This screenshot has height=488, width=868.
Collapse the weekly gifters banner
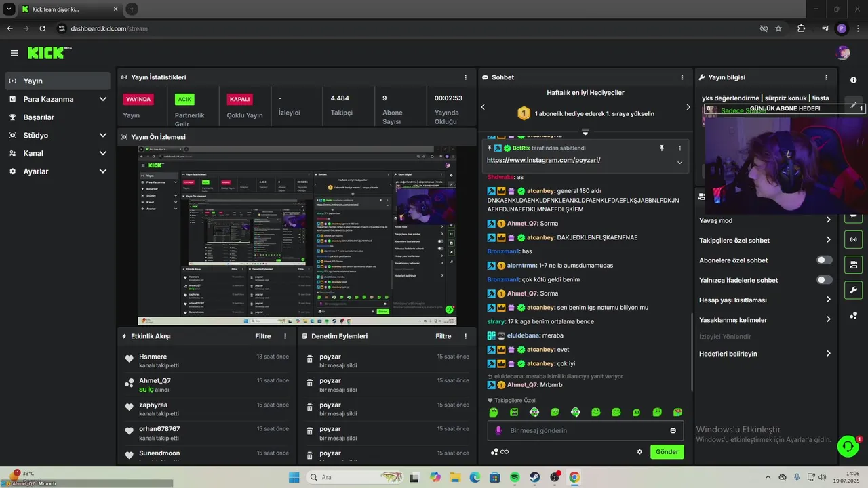click(x=585, y=131)
